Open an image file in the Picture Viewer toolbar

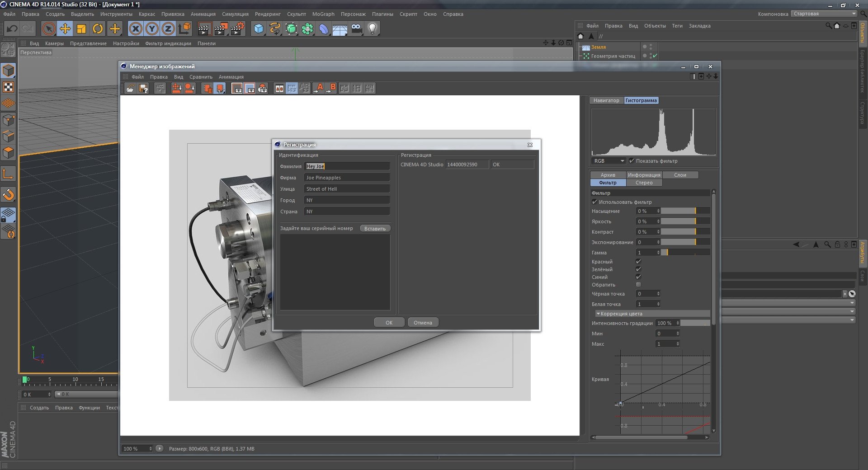[130, 89]
